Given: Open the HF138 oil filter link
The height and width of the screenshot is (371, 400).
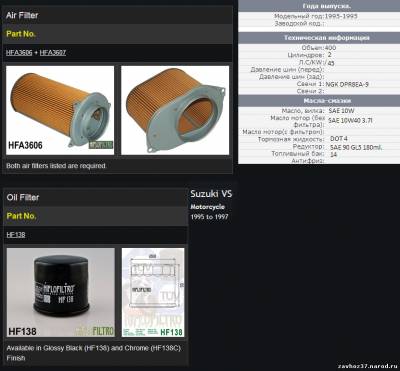Looking at the screenshot, I should (16, 235).
